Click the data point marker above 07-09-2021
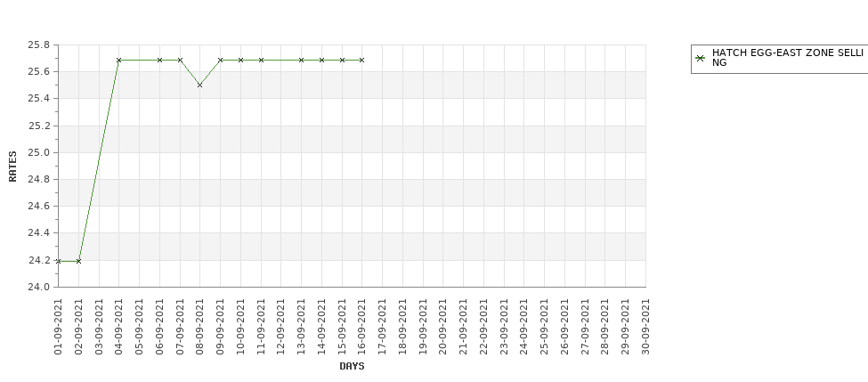The height and width of the screenshot is (382, 868). click(180, 60)
